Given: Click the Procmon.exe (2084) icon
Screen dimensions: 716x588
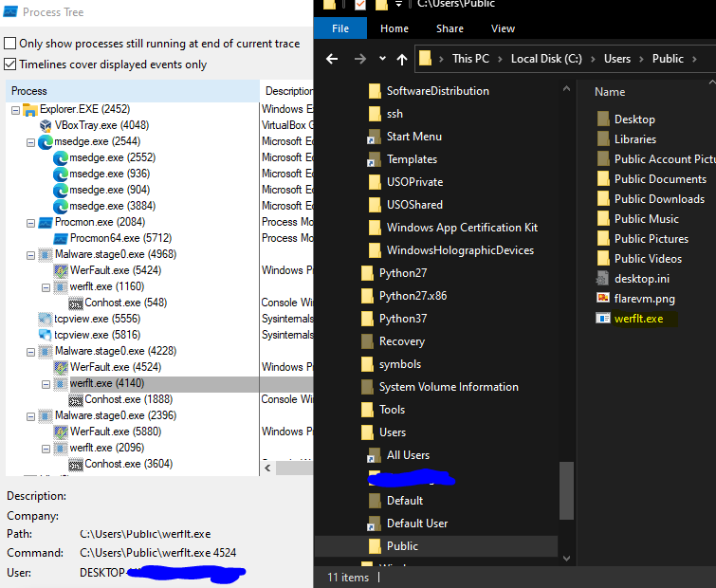Looking at the screenshot, I should pyautogui.click(x=46, y=223).
